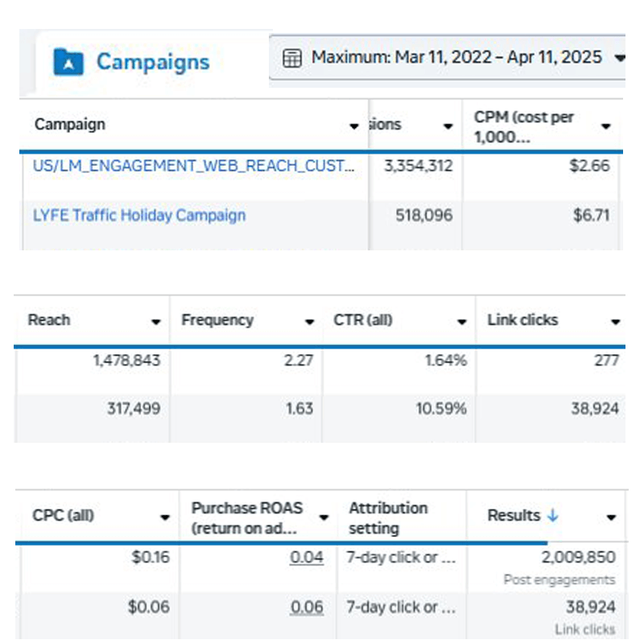Open the CTR (all) column dropdown arrow

461,322
